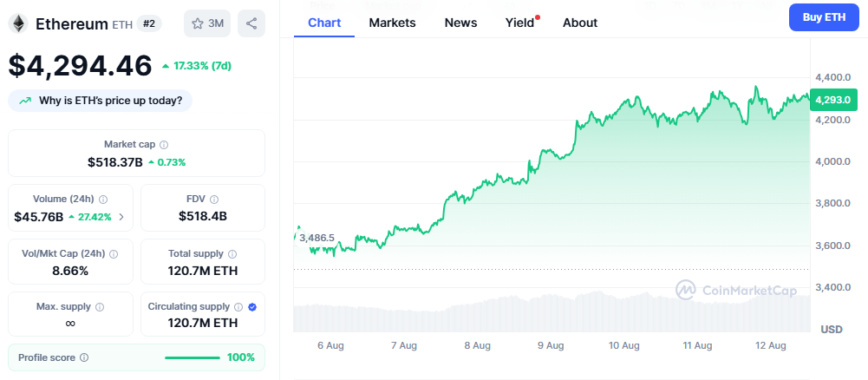Click the info icon next to FDV

point(214,200)
